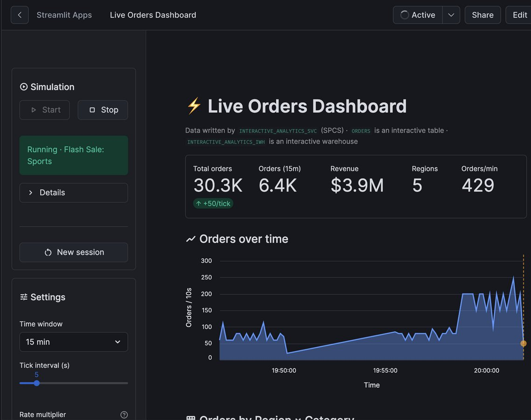This screenshot has width=531, height=420.
Task: Click the trend-line icon beside Orders over time
Action: [x=191, y=239]
